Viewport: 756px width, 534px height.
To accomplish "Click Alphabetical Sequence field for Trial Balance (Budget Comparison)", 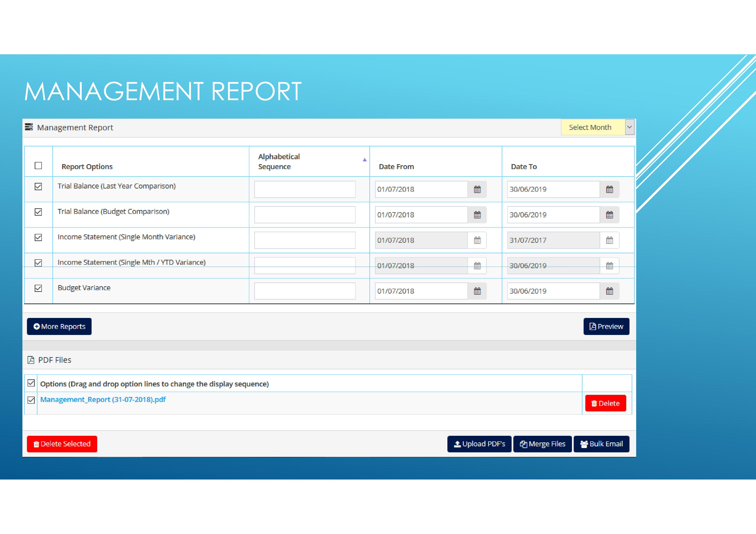I will tap(305, 215).
